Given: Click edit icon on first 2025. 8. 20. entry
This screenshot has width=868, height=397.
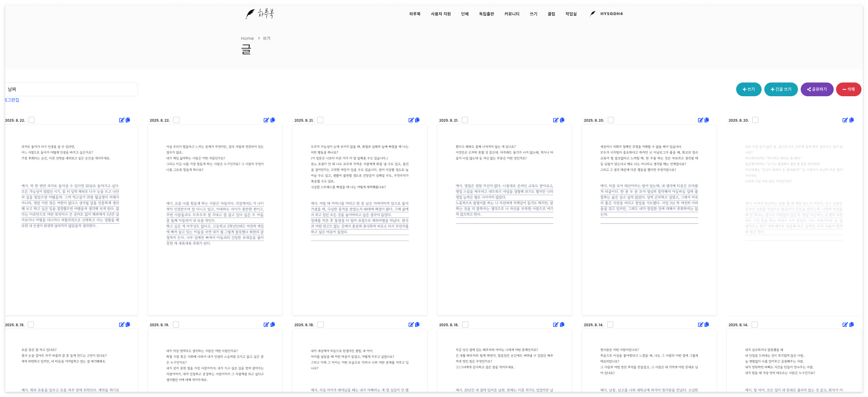Looking at the screenshot, I should 700,120.
